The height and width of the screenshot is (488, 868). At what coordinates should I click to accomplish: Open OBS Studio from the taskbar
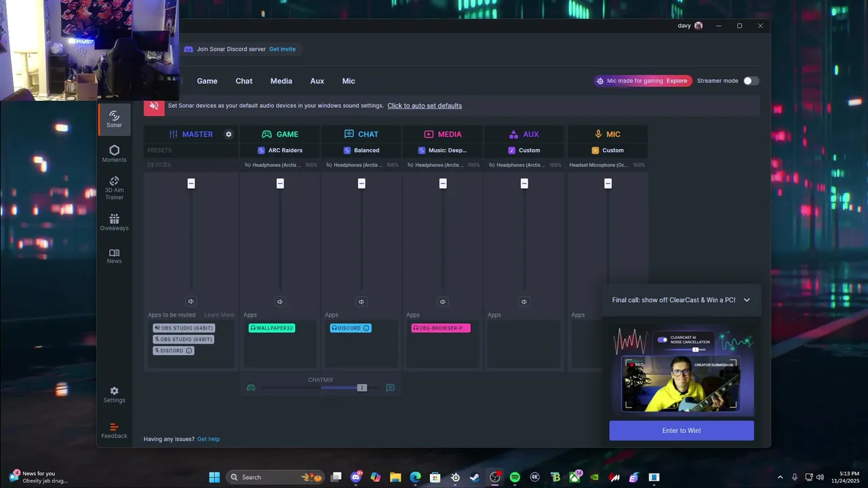click(495, 477)
